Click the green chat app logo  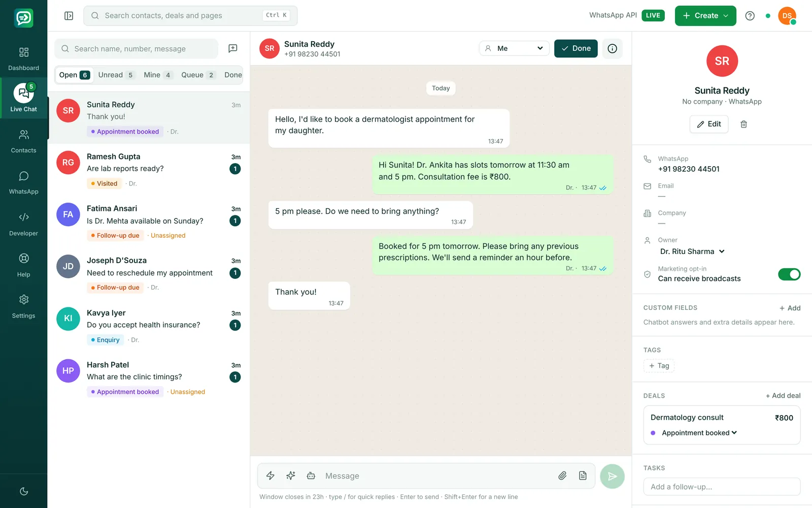tap(23, 18)
